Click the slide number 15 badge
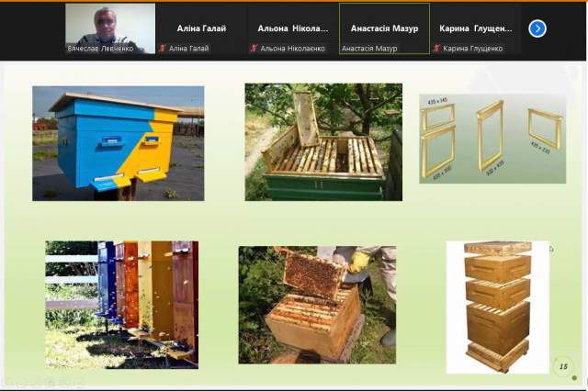Screen dimensions: 588x391 pyautogui.click(x=563, y=366)
